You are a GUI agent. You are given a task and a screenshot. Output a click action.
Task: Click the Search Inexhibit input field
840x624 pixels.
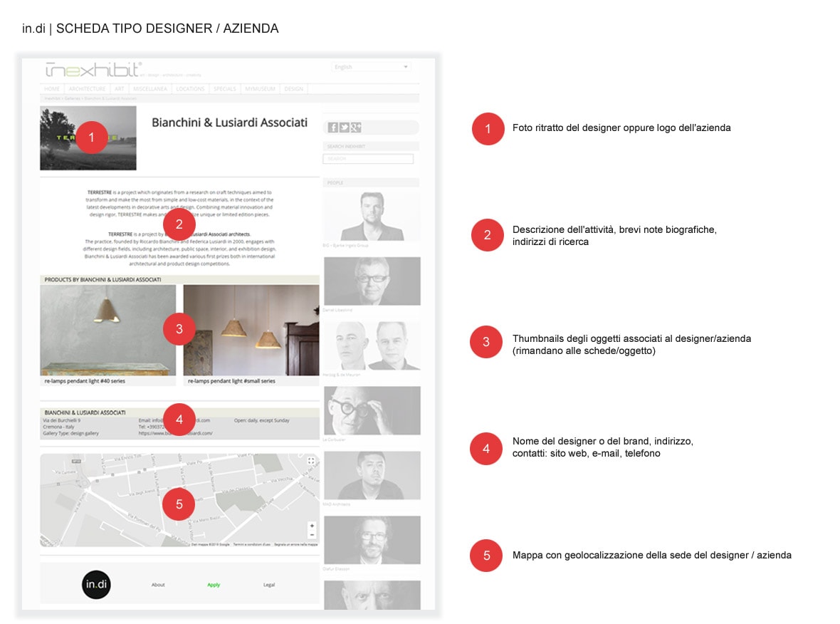click(368, 159)
